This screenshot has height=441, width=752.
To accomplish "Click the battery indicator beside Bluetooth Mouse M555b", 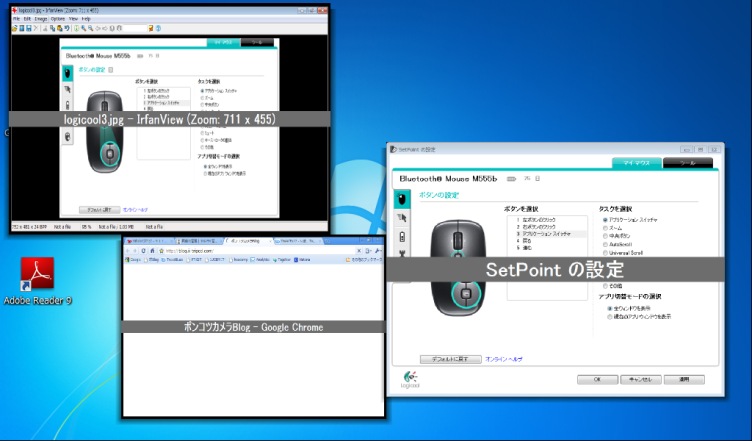I will coord(511,179).
